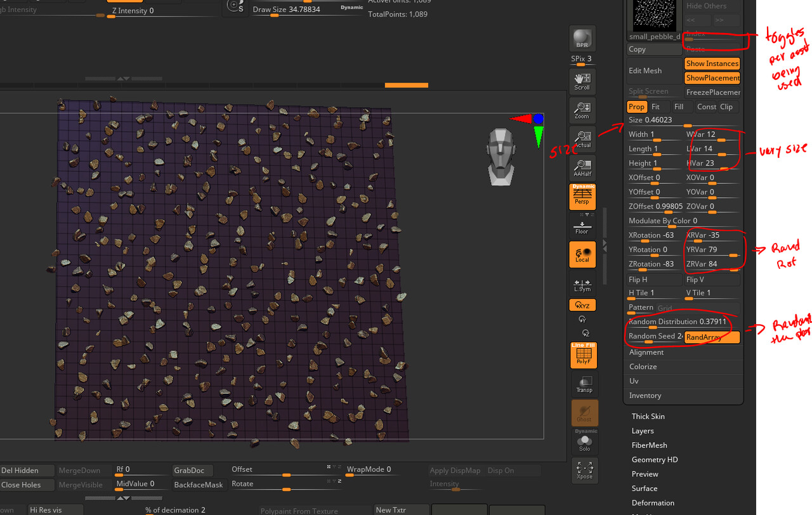
Task: Expand Geometry HD subpalette
Action: tap(655, 460)
